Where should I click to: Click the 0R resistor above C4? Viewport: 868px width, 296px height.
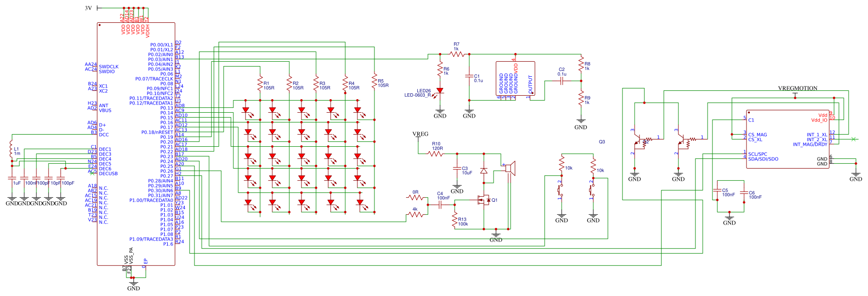[x=415, y=198]
